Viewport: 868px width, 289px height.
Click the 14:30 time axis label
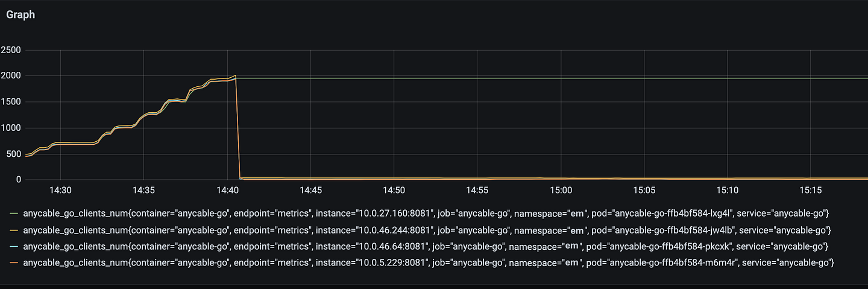(60, 190)
